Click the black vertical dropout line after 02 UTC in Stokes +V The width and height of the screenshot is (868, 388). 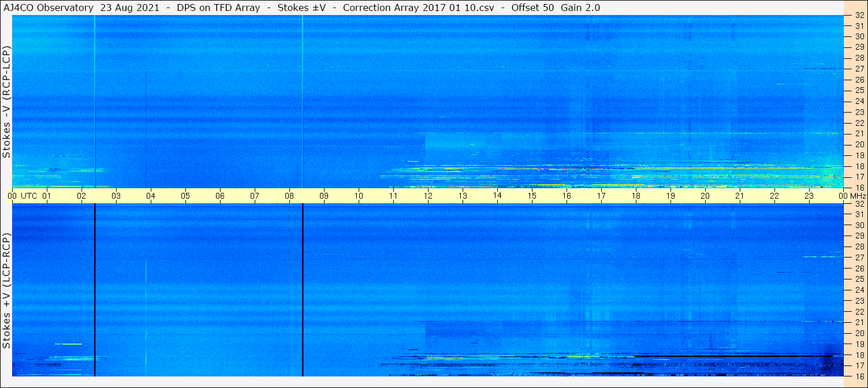click(x=95, y=290)
